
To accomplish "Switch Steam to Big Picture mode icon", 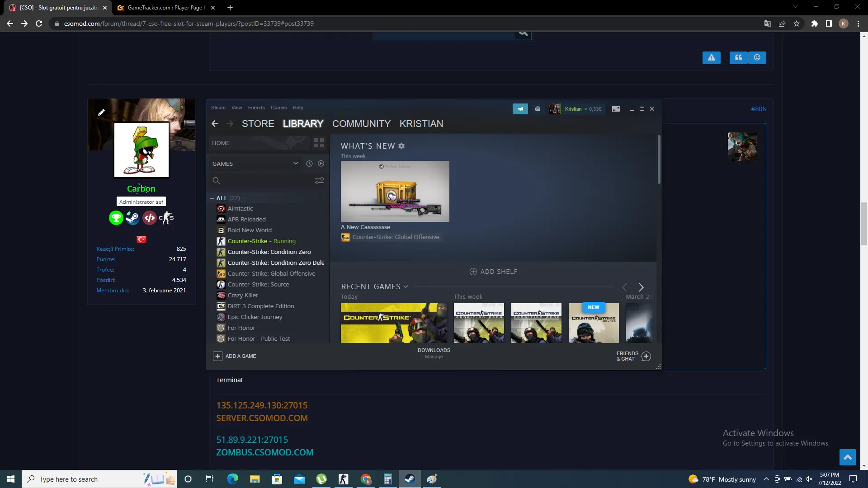I will [616, 109].
